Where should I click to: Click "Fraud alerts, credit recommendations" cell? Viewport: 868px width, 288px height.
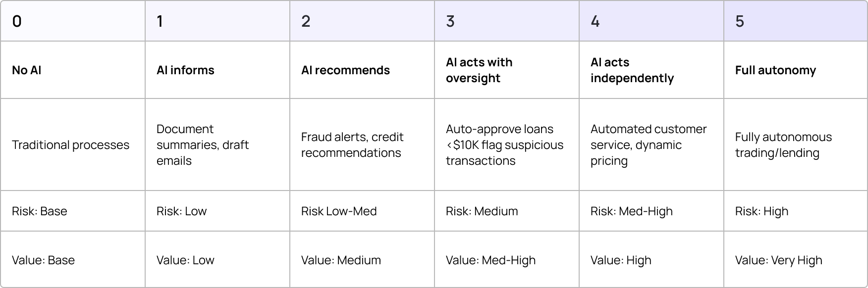[x=352, y=145]
